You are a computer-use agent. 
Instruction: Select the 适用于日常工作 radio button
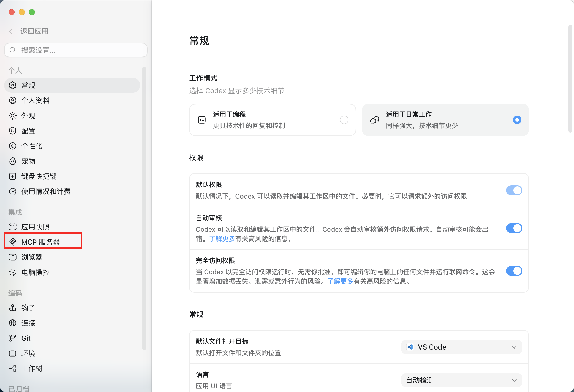click(x=517, y=120)
